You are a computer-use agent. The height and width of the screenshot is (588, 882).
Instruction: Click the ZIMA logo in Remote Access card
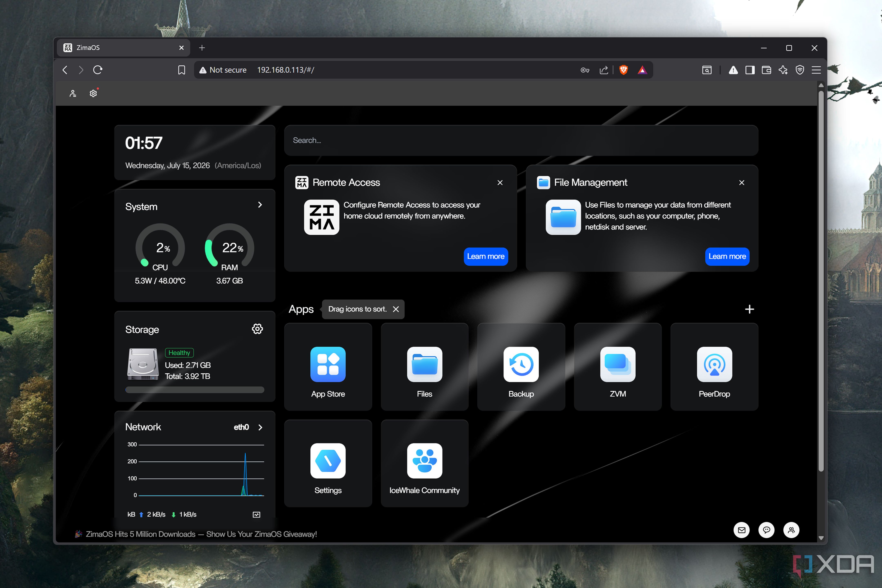coord(321,217)
